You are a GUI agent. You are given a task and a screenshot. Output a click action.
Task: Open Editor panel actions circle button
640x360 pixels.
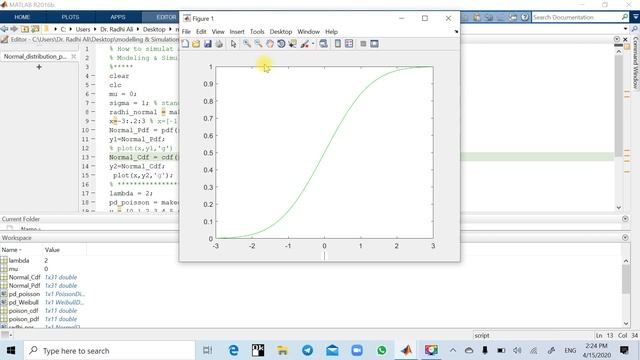pos(617,39)
